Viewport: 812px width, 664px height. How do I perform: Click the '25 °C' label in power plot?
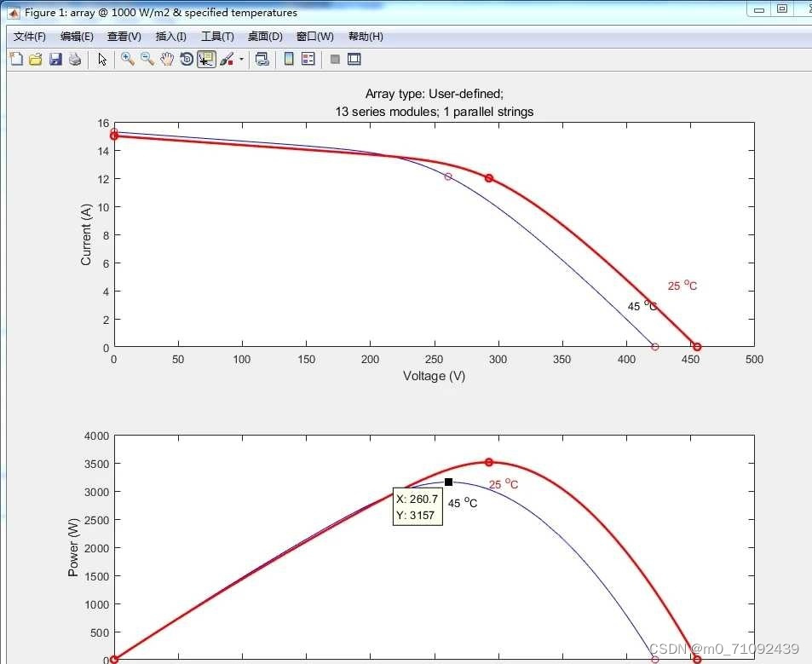tap(504, 484)
